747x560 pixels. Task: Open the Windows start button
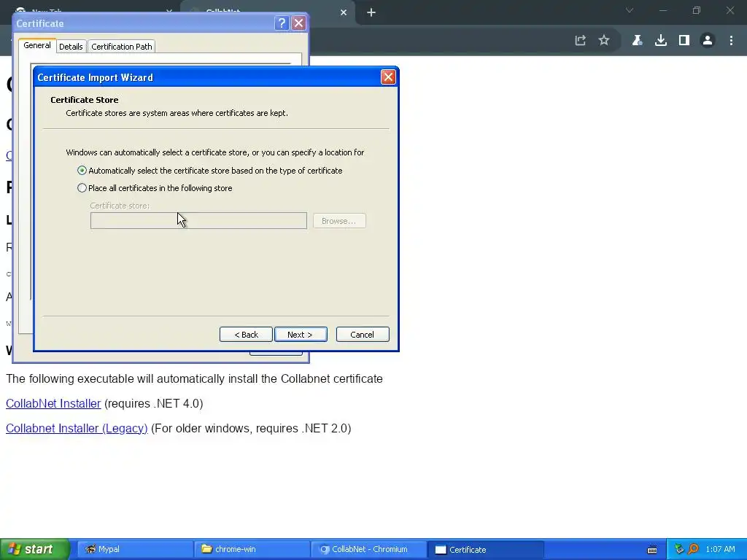pos(34,550)
